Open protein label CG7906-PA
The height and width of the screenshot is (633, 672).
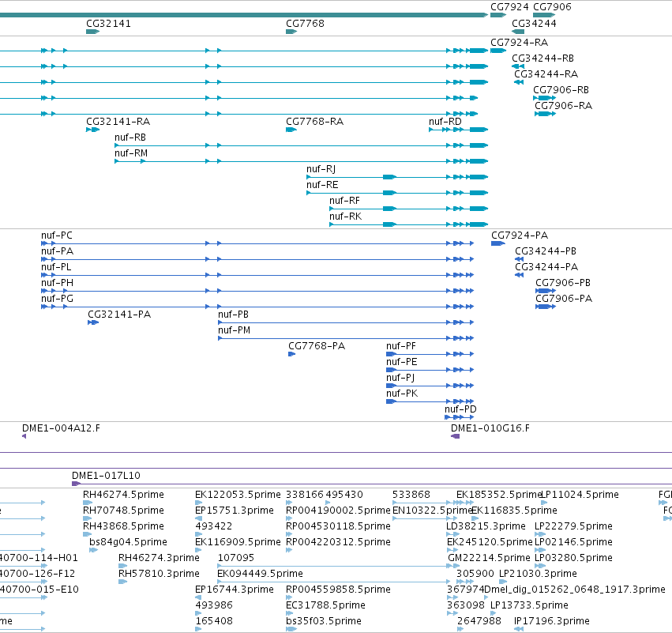tap(564, 300)
